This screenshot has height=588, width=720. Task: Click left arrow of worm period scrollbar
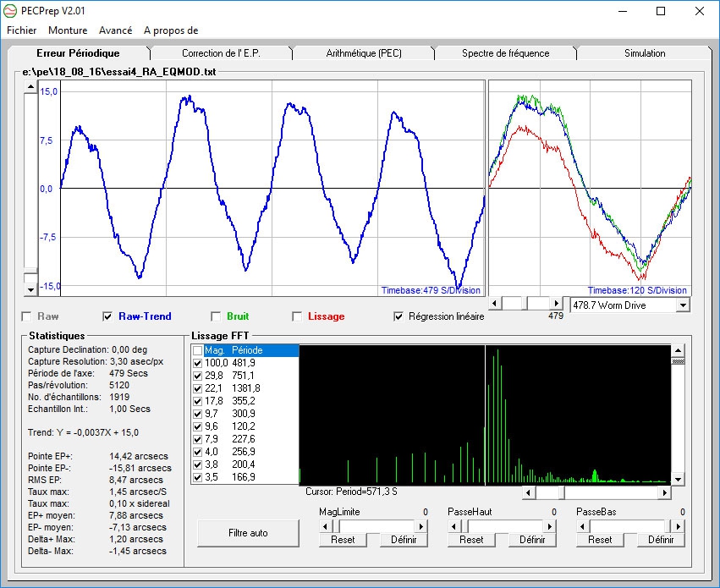click(x=496, y=303)
